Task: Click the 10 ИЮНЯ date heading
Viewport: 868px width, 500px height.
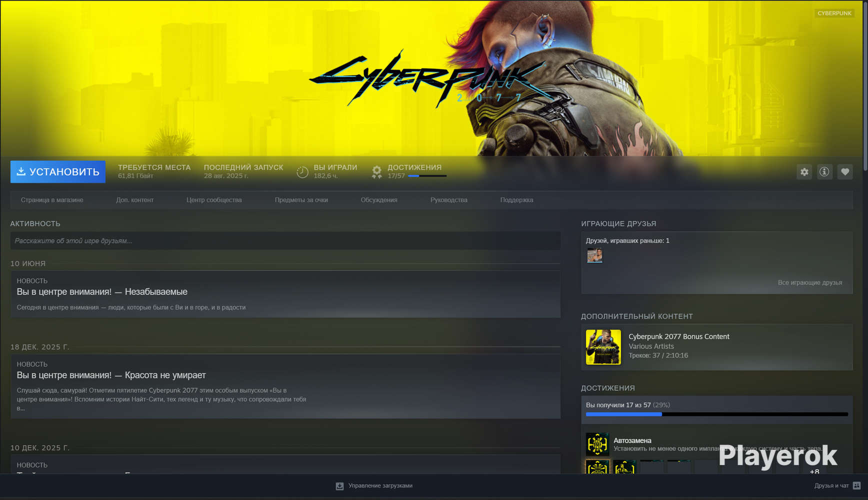Action: click(x=28, y=263)
